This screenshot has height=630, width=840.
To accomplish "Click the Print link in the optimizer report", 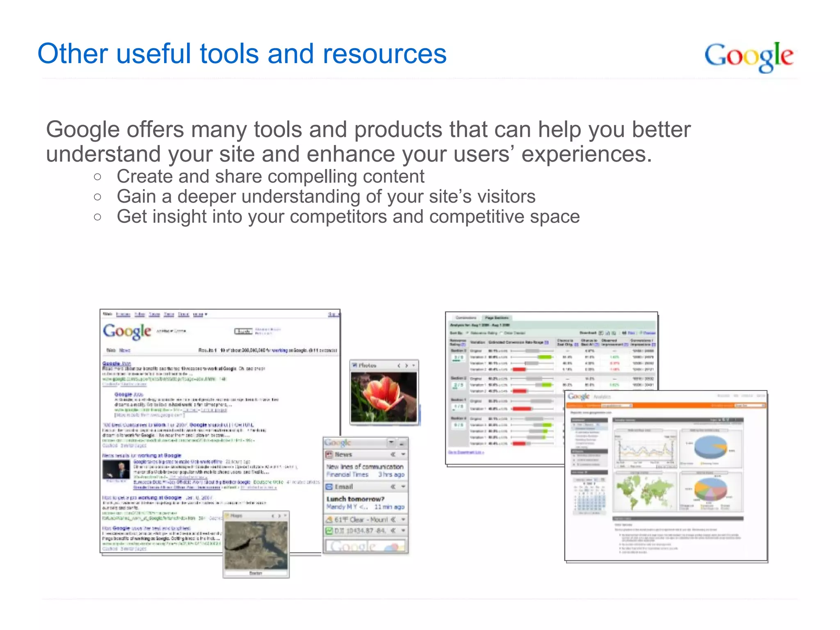I will click(632, 333).
